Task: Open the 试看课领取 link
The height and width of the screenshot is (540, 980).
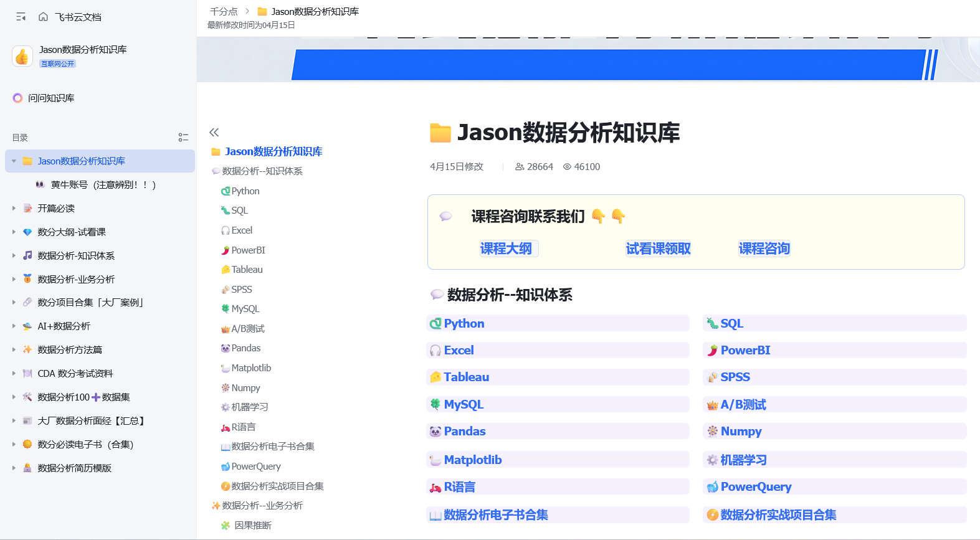Action: (659, 249)
